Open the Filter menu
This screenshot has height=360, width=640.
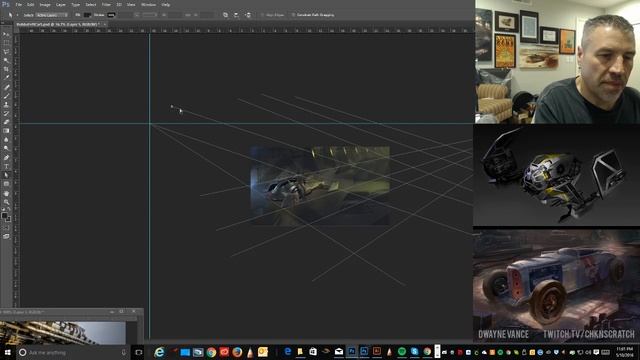(x=106, y=4)
